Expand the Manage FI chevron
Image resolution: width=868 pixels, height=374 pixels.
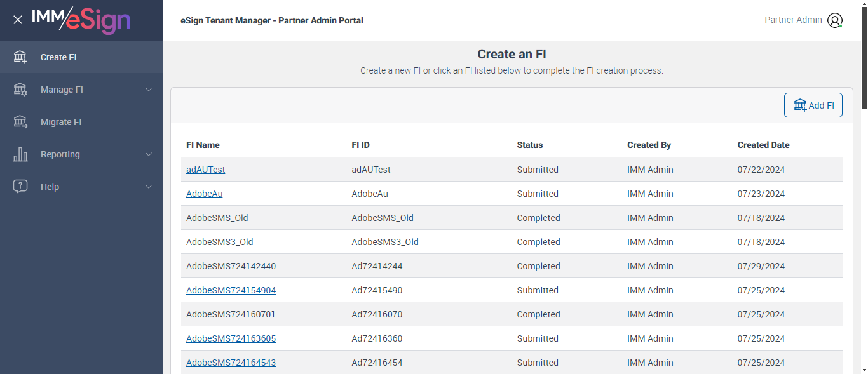tap(149, 90)
